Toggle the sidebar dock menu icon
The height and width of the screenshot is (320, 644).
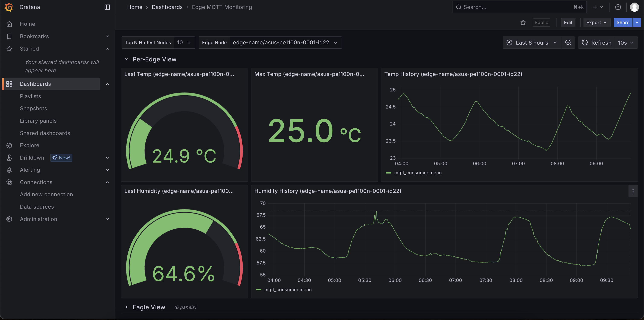[x=107, y=7]
